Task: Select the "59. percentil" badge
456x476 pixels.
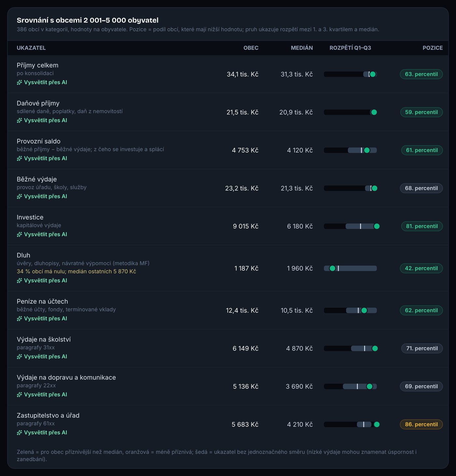Action: point(421,112)
